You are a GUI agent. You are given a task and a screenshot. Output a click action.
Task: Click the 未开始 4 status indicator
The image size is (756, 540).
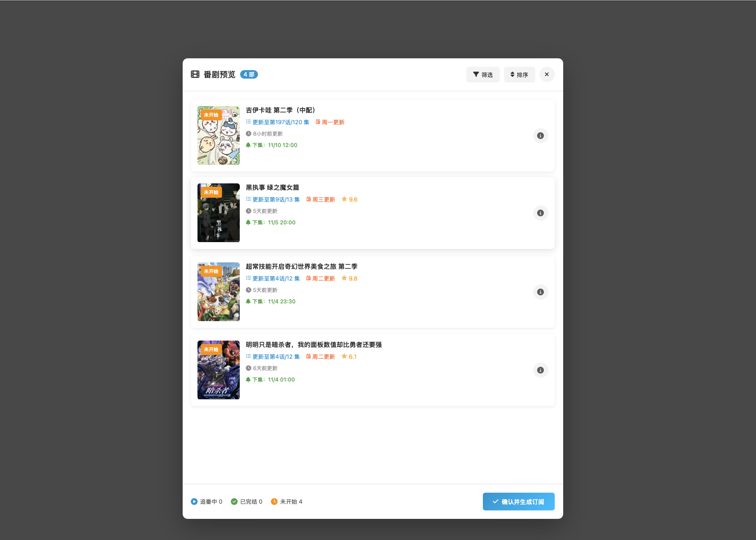point(287,502)
